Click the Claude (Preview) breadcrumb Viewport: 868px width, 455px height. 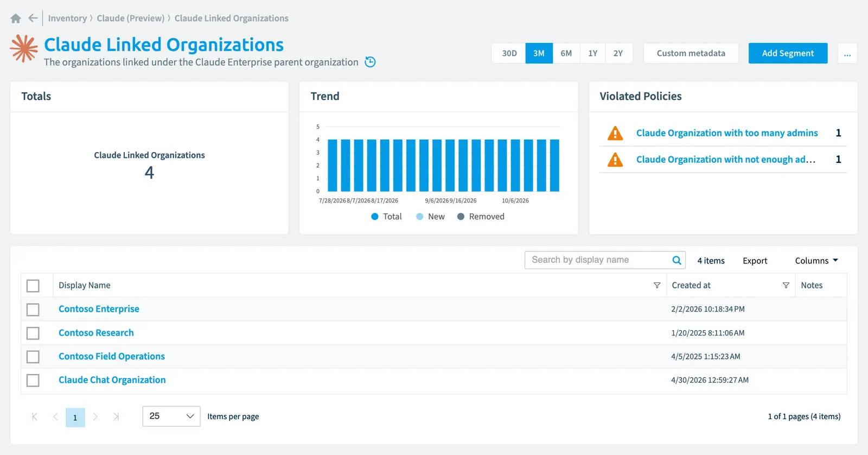click(x=131, y=18)
